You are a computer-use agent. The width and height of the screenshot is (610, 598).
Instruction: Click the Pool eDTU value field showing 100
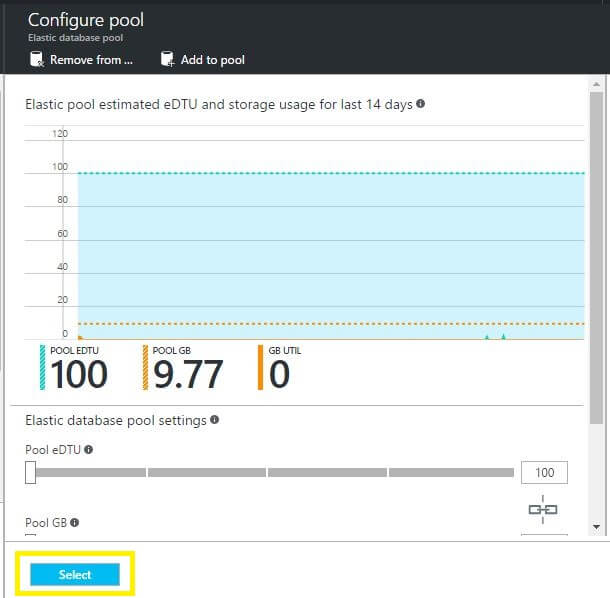click(x=544, y=472)
